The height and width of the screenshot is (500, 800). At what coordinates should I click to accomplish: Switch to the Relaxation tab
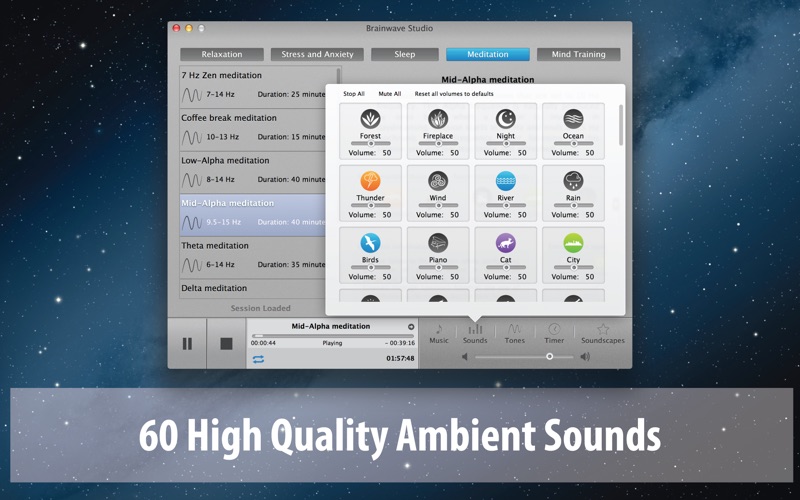[222, 54]
